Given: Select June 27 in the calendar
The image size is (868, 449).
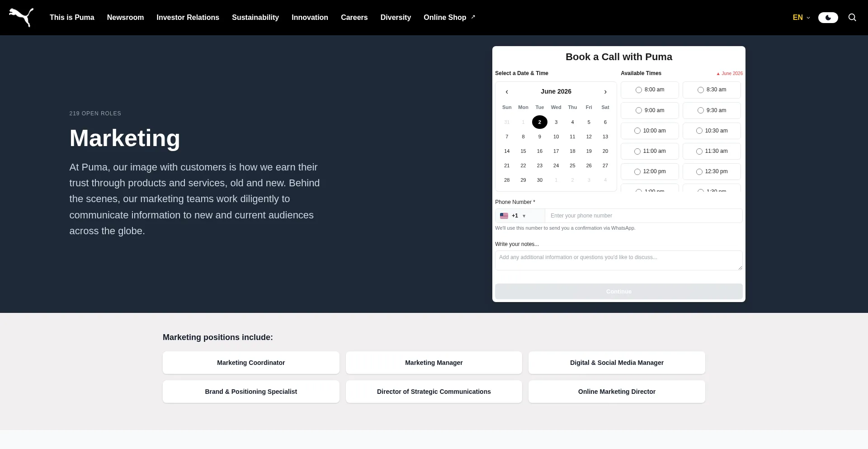Looking at the screenshot, I should [605, 165].
